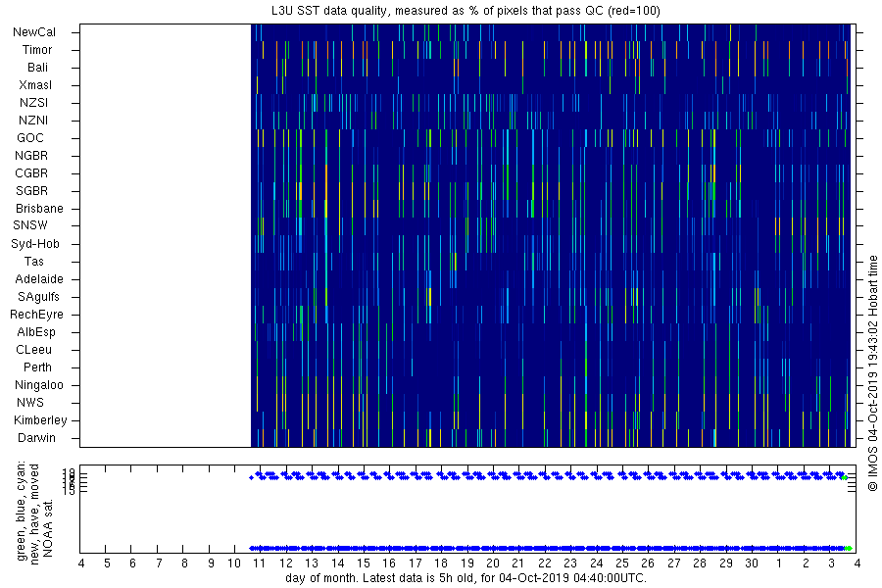Click the RechEyre row label
Viewport: 882px width, 588px height.
(36, 315)
